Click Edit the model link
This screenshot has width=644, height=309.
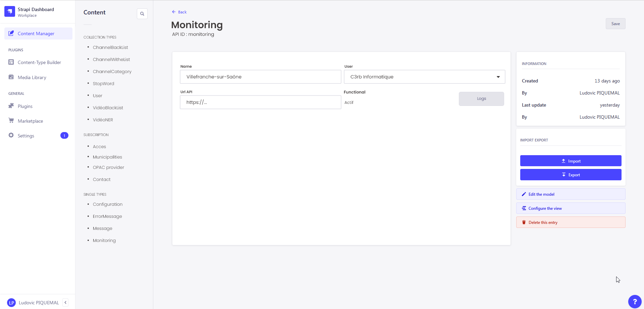click(571, 194)
